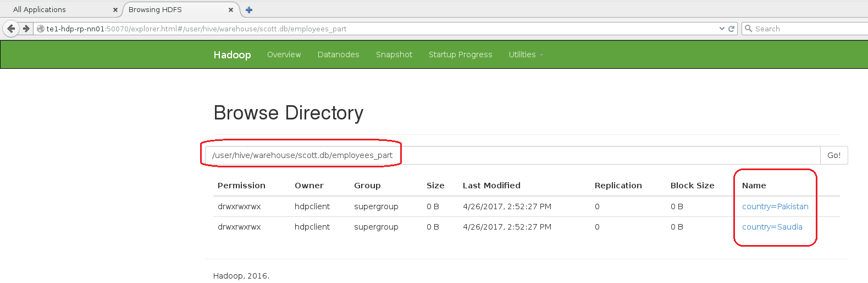Open the country=Saudia directory
Viewport: 868px width, 283px height.
[x=772, y=227]
